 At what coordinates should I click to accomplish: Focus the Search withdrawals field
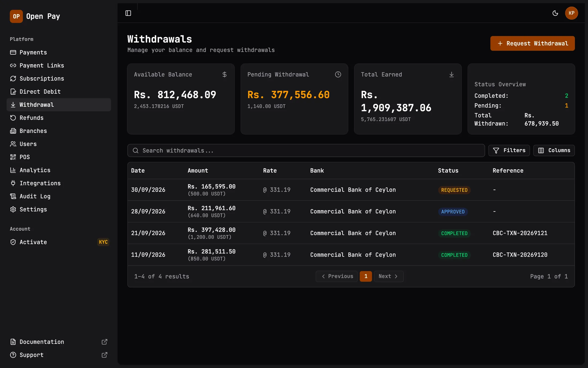(x=306, y=150)
